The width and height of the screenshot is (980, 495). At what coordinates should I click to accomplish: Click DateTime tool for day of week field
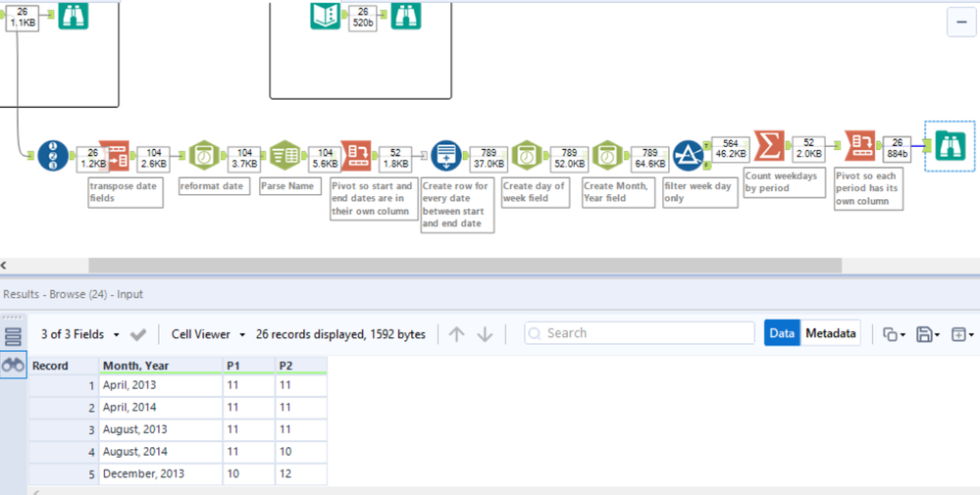527,156
